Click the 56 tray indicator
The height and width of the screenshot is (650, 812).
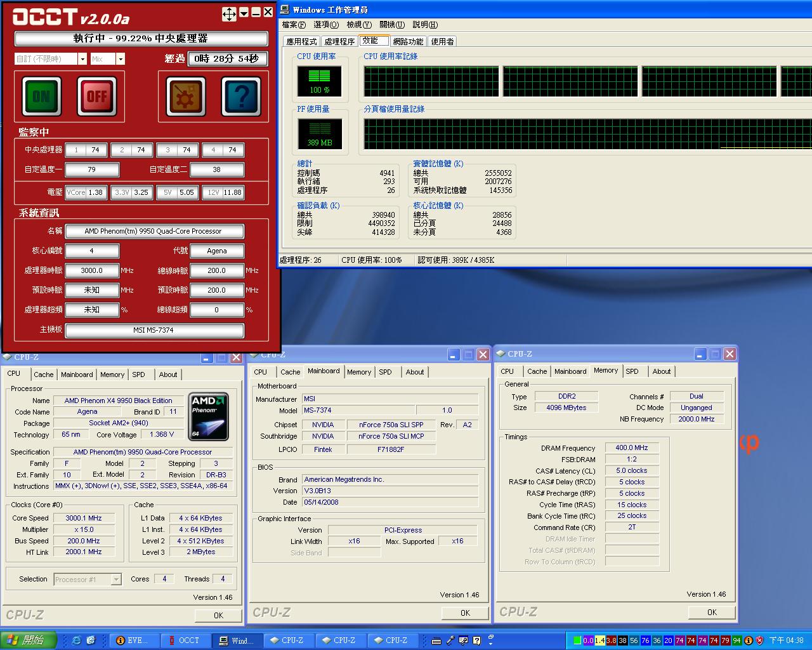pos(634,640)
